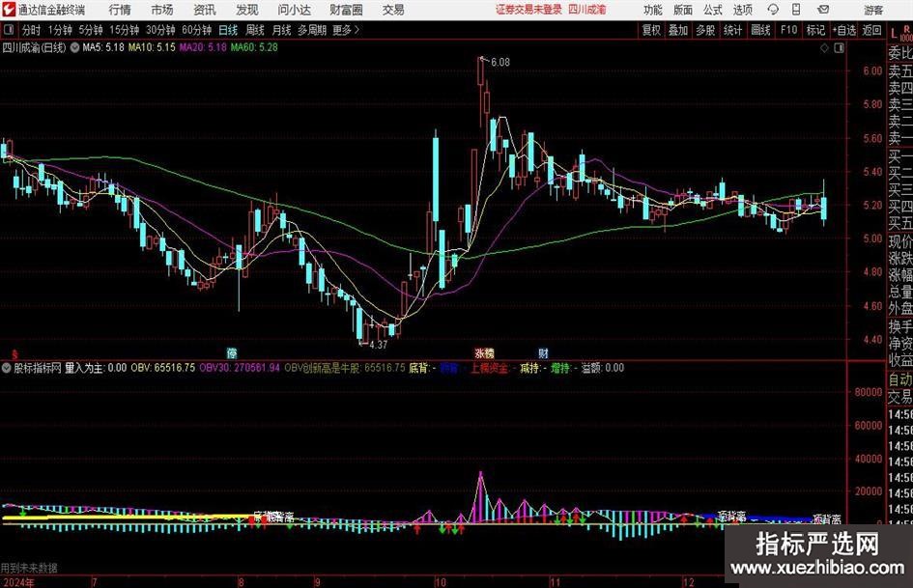913x588 pixels.
Task: Click the customer service headset icon
Action: pos(773,10)
